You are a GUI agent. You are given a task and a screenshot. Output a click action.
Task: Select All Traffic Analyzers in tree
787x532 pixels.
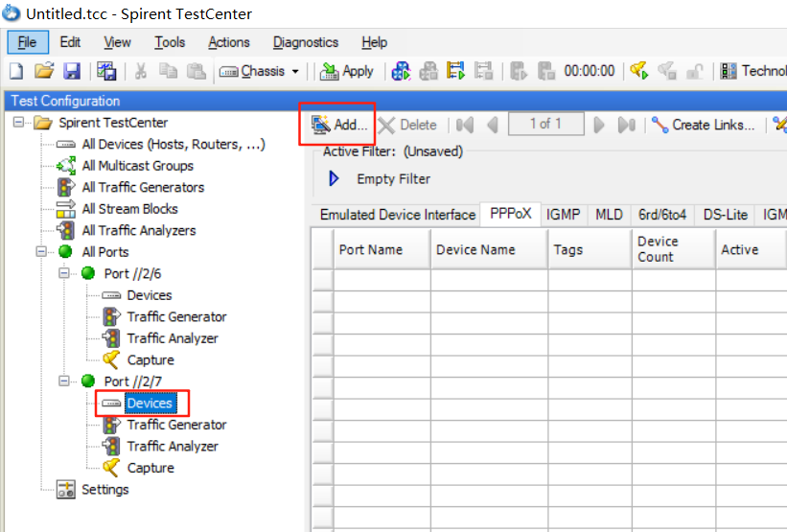point(139,230)
